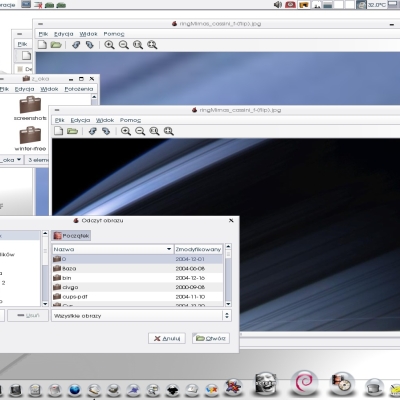
Task: Click Zoom out magnifier in front image viewer
Action: point(140,131)
